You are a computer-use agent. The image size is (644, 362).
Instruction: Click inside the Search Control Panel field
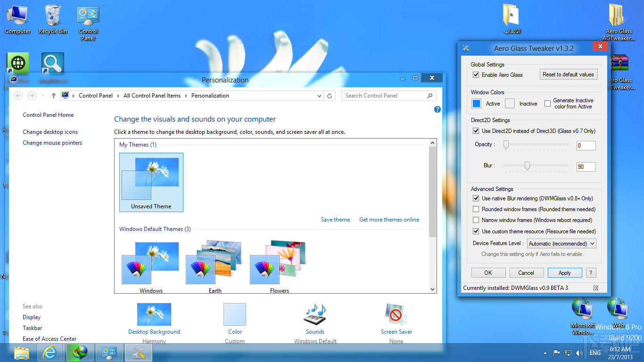(x=383, y=95)
